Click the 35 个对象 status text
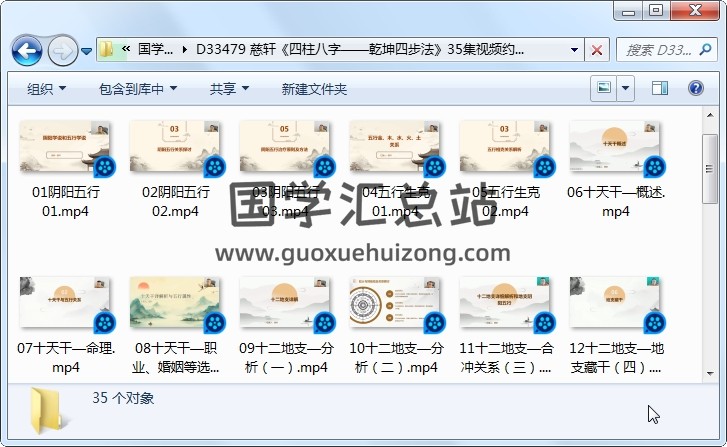The image size is (727, 447). 123,398
